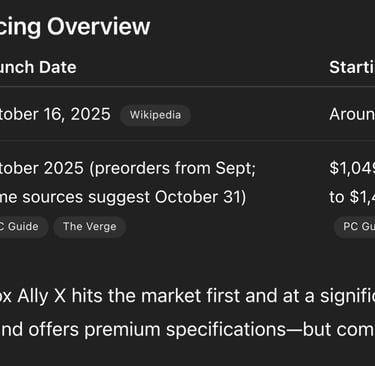Screen dimensions: 375x366
Task: Open the Wikipedia source citation chip
Action: [155, 115]
